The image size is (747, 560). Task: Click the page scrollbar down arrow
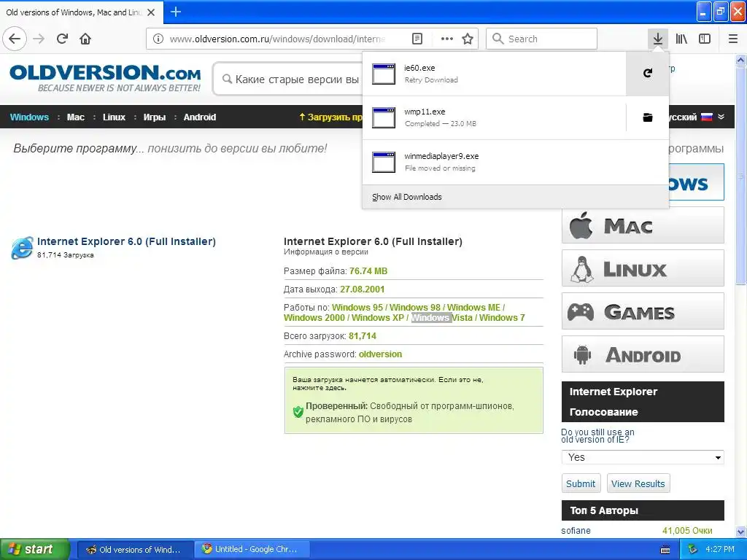point(741,532)
